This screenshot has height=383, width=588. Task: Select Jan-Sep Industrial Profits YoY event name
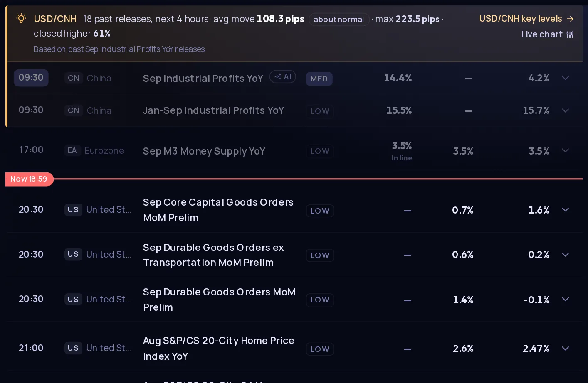(x=213, y=110)
